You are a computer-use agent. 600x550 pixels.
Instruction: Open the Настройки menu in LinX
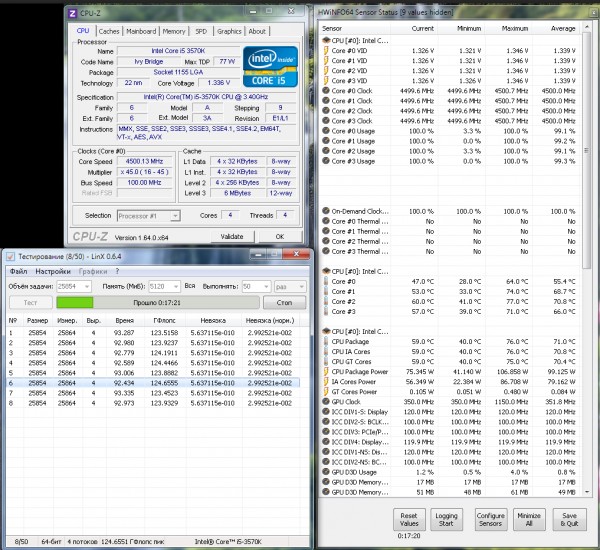click(53, 271)
